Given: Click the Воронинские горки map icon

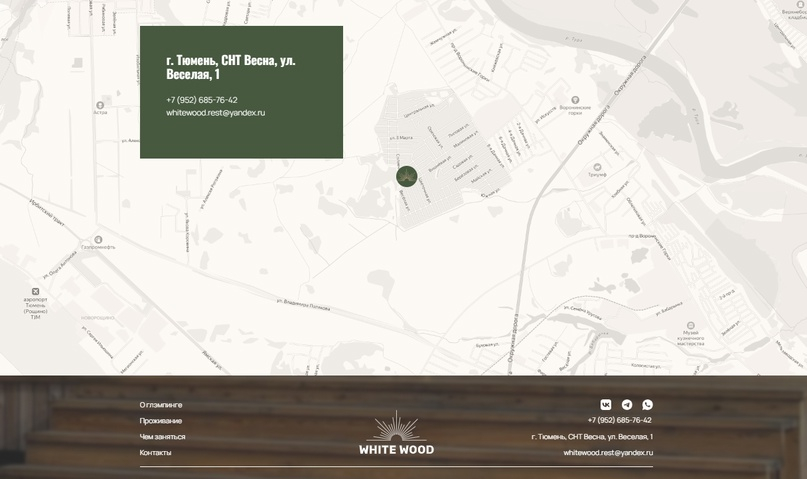Looking at the screenshot, I should 575,100.
